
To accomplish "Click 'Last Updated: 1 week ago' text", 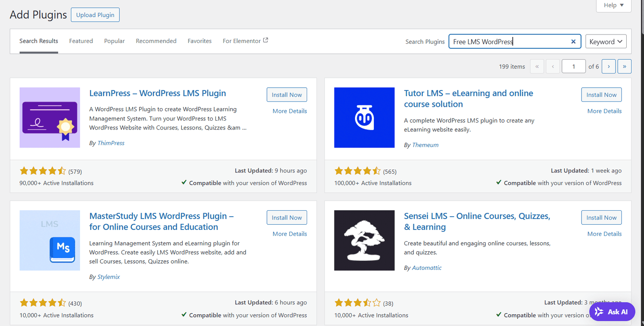I will (586, 170).
